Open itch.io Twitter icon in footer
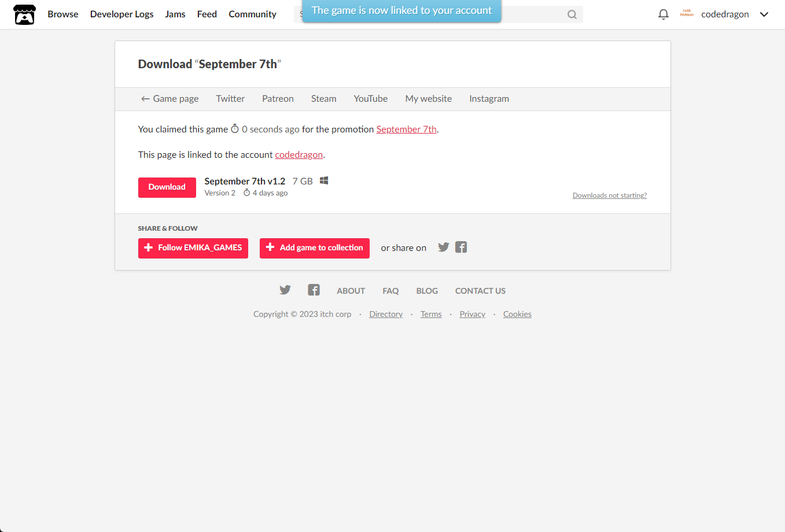The image size is (785, 532). (x=285, y=290)
